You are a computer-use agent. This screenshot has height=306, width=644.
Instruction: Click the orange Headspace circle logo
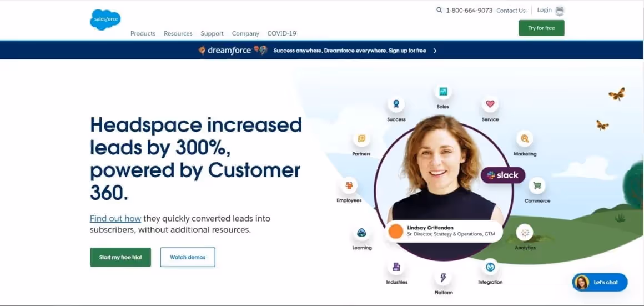coord(396,231)
